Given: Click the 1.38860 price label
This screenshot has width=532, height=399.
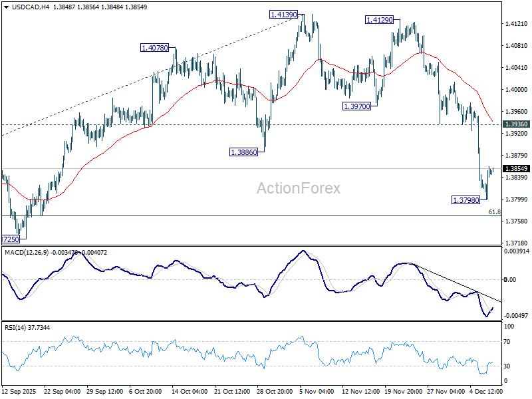Looking at the screenshot, I should click(x=244, y=152).
